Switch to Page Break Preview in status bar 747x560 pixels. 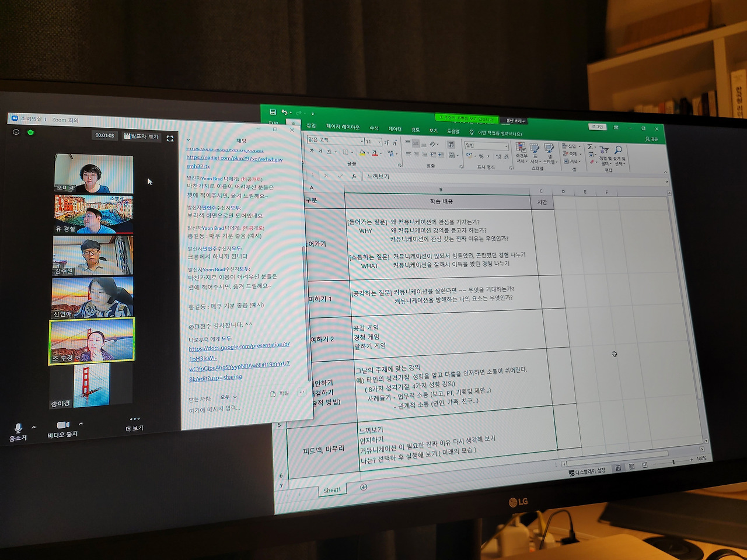point(644,465)
